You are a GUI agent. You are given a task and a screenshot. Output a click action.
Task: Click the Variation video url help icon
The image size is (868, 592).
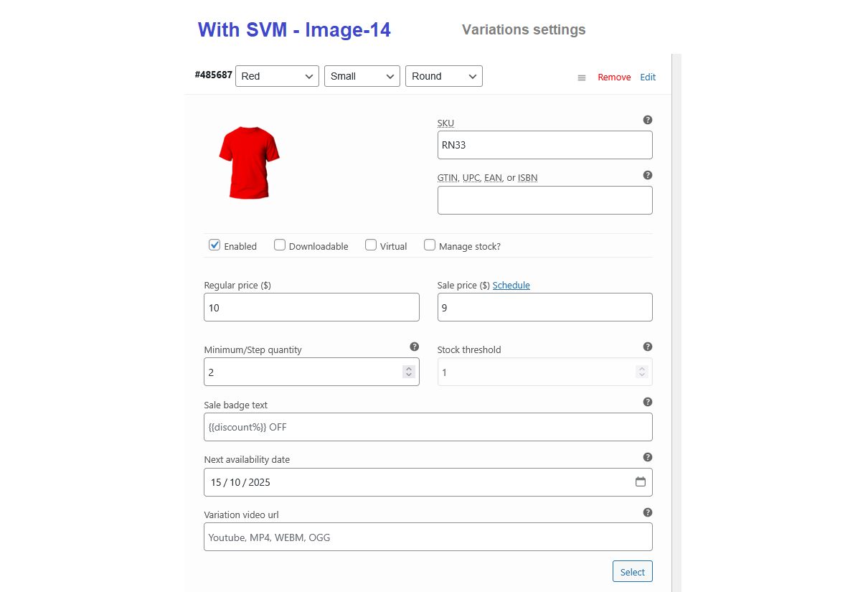pos(648,512)
